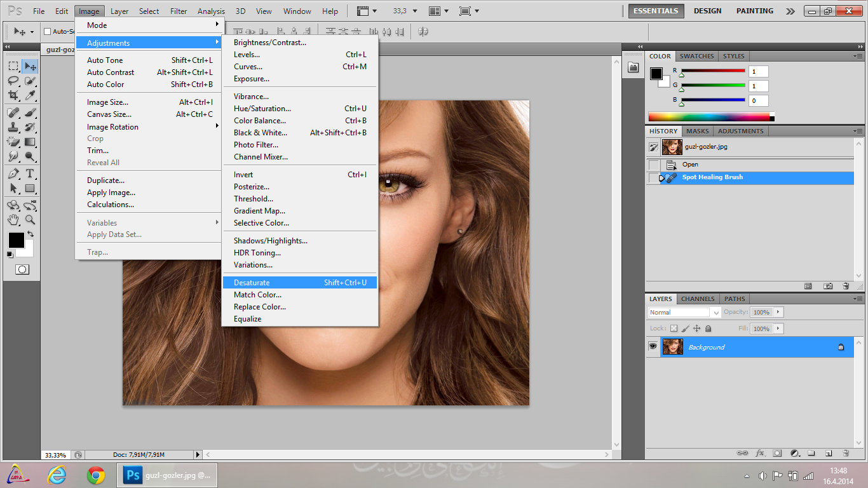Hide the Background layer eye icon
The width and height of the screenshot is (868, 488).
(653, 347)
